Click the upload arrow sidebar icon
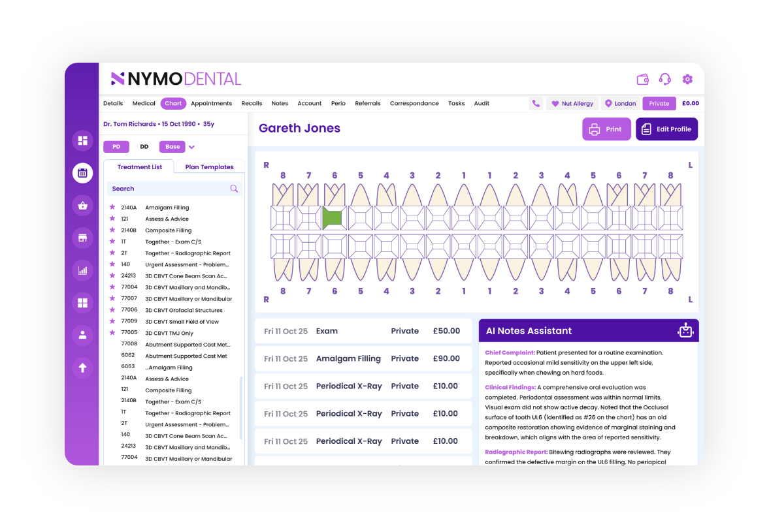 point(82,368)
